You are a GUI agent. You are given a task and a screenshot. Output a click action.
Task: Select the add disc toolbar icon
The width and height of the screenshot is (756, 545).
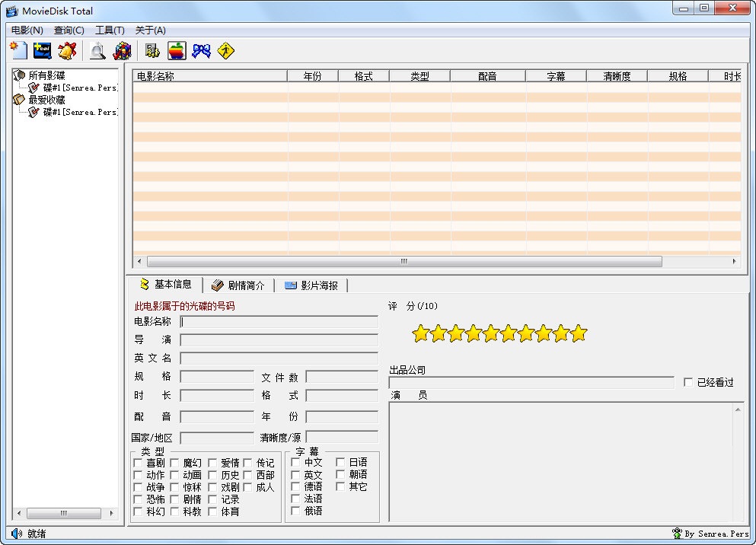(43, 49)
